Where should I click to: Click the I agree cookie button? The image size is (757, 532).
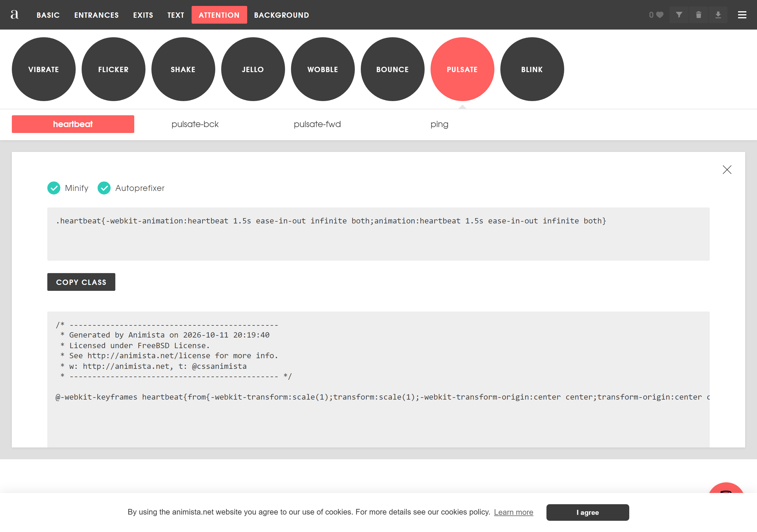(x=588, y=512)
